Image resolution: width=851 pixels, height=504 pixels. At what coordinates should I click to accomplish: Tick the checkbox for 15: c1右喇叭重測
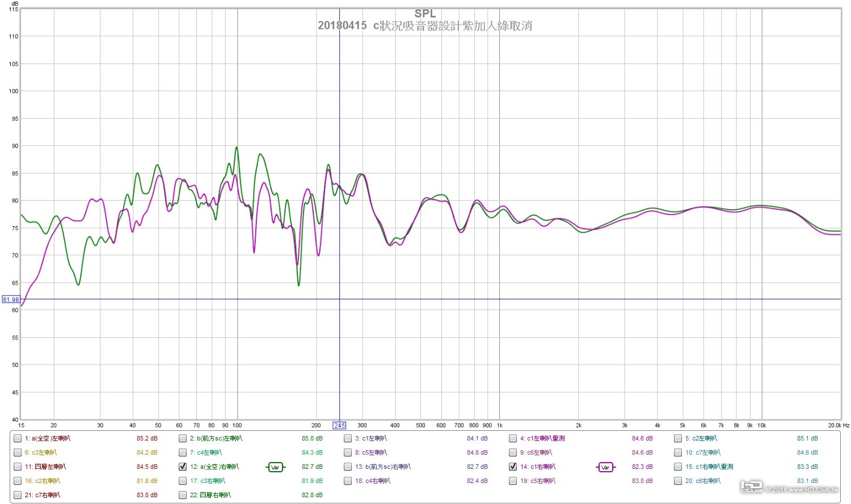[678, 467]
